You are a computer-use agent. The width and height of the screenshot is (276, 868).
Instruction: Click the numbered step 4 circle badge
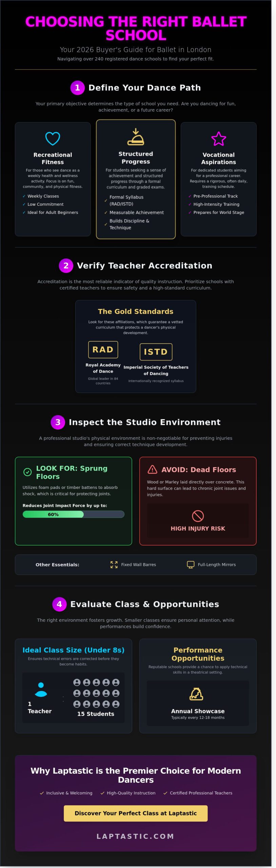59,604
